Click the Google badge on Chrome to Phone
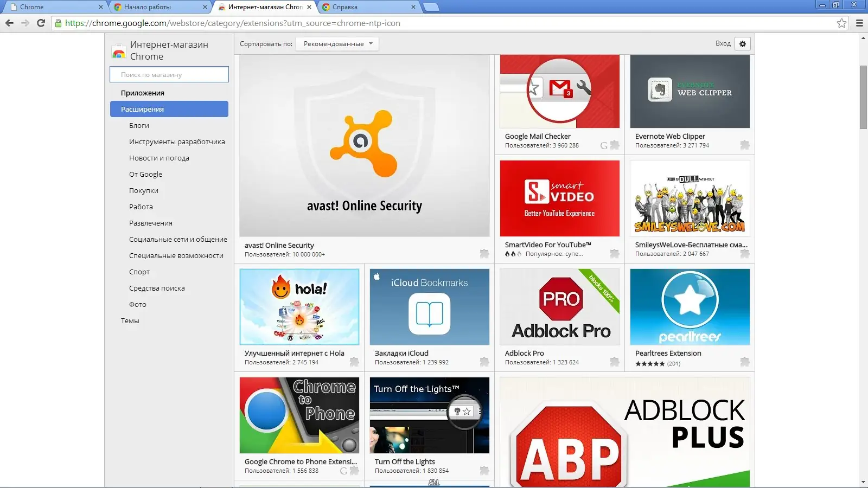The image size is (868, 488). tap(343, 471)
